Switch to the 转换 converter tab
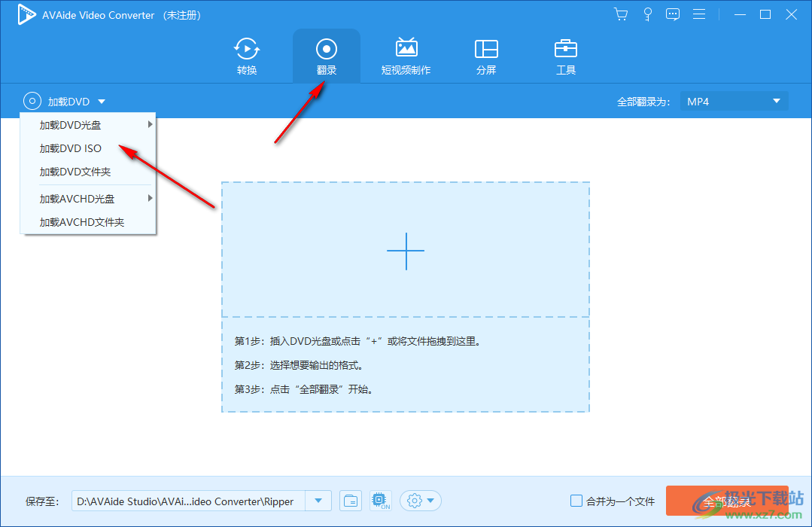This screenshot has width=812, height=527. 247,56
